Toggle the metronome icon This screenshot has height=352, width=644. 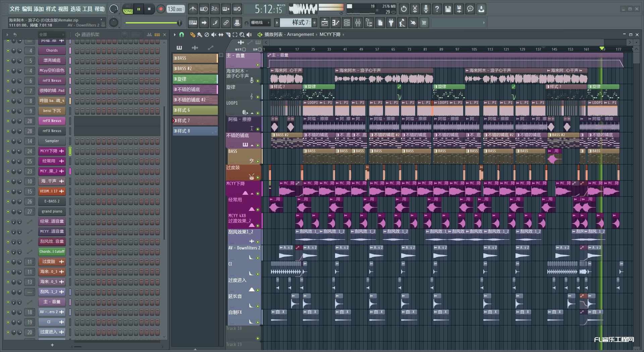[193, 9]
